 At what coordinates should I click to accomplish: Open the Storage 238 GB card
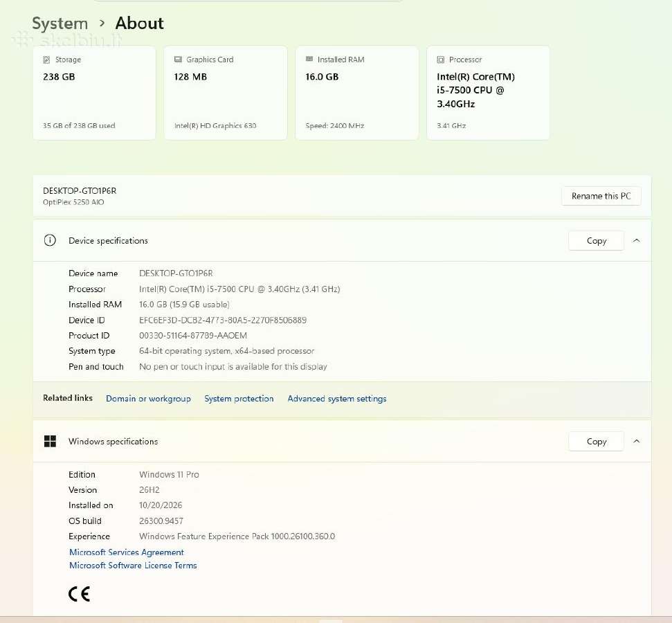coord(94,93)
